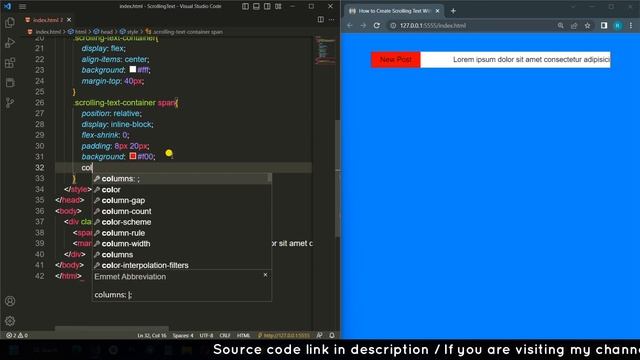
Task: Open the Accounts menu in activity bar
Action: [x=10, y=301]
